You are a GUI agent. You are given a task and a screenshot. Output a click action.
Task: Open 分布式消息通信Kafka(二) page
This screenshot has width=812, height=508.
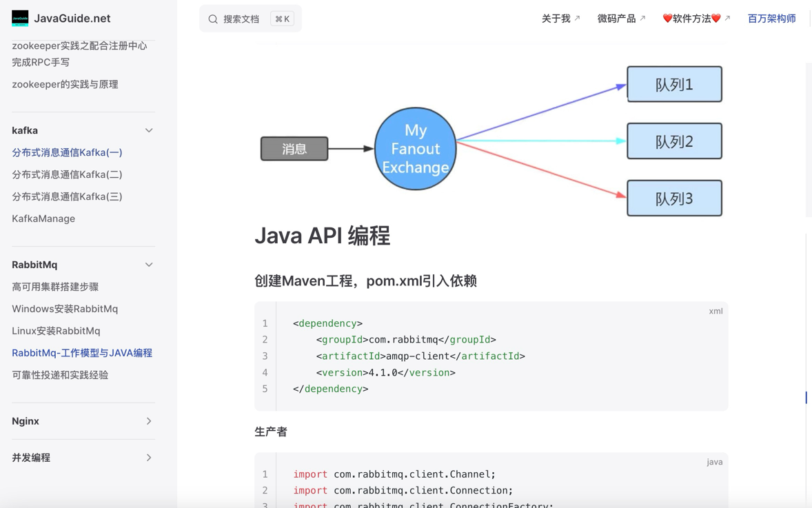68,174
